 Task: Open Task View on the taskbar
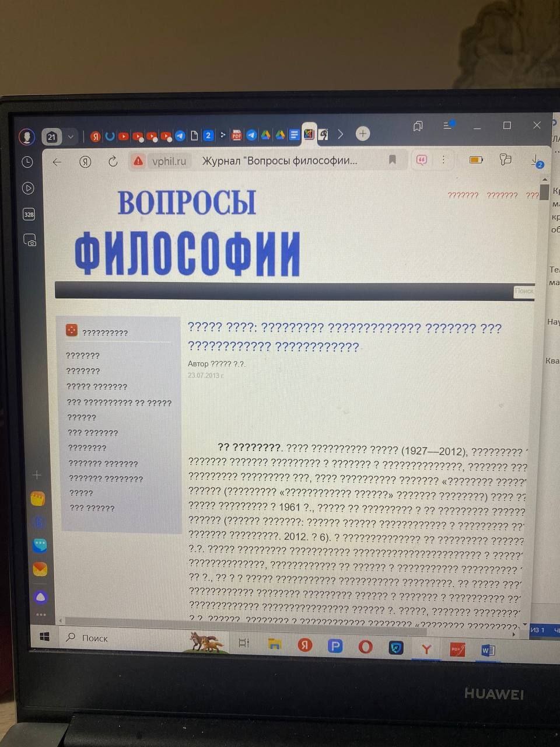244,643
